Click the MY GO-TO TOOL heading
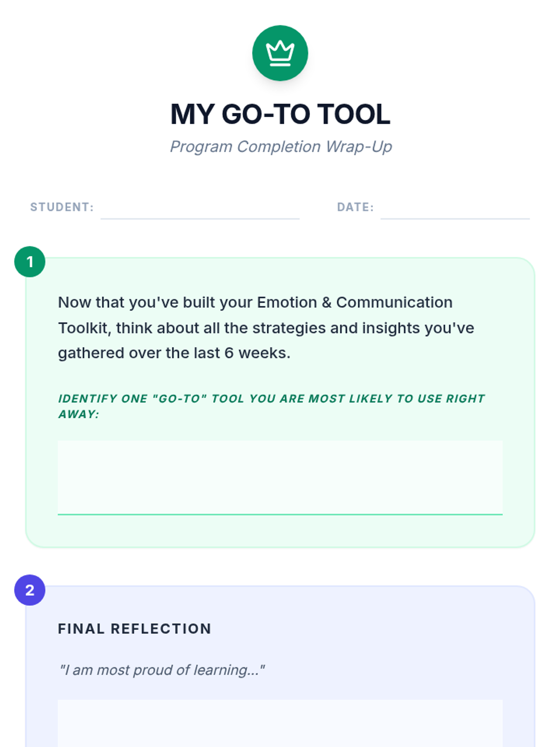 (x=280, y=114)
